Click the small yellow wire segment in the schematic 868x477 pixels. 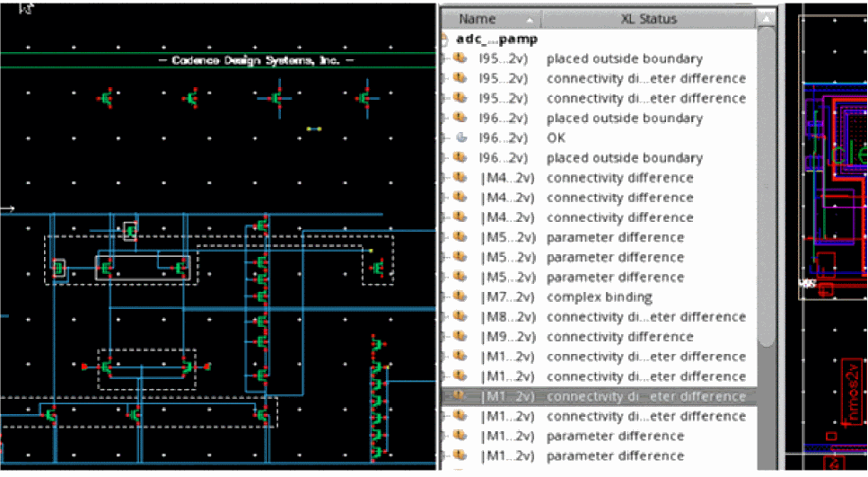(313, 129)
